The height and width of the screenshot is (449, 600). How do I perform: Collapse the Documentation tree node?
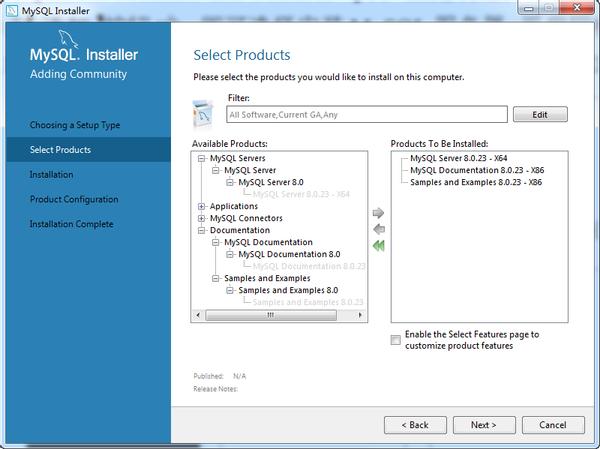[x=201, y=230]
